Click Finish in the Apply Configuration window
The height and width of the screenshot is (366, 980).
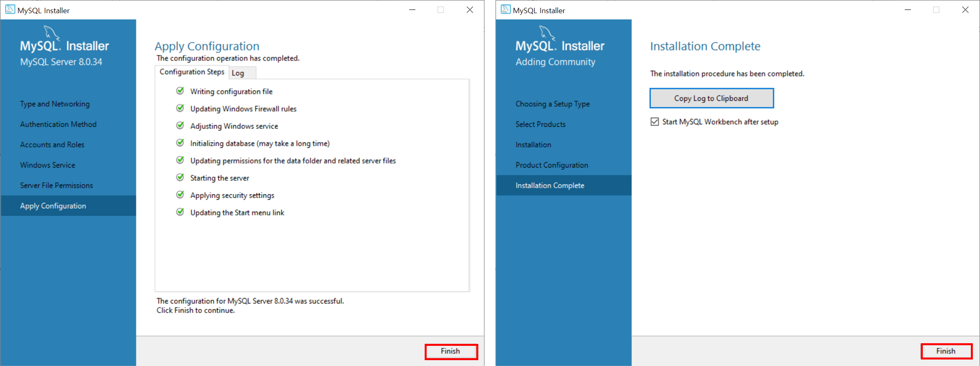(x=451, y=351)
